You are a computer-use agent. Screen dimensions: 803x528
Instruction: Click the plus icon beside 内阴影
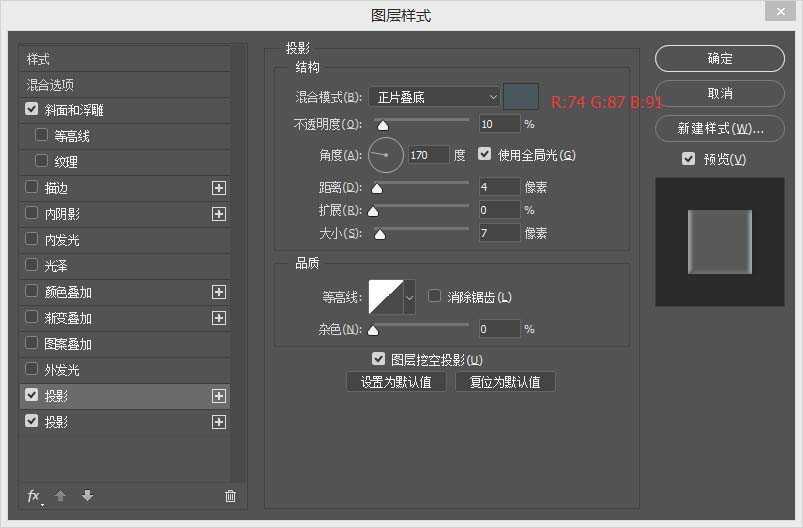(219, 214)
